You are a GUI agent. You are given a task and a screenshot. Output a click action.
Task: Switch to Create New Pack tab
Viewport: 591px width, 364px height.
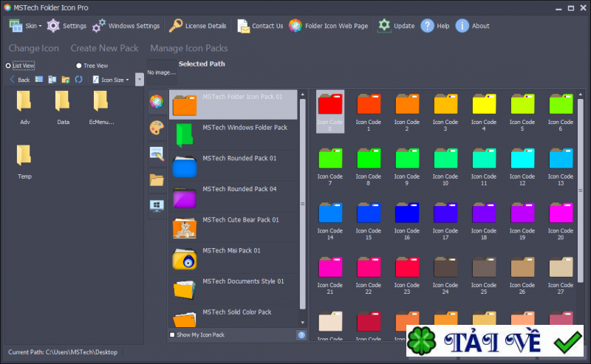[x=104, y=48]
